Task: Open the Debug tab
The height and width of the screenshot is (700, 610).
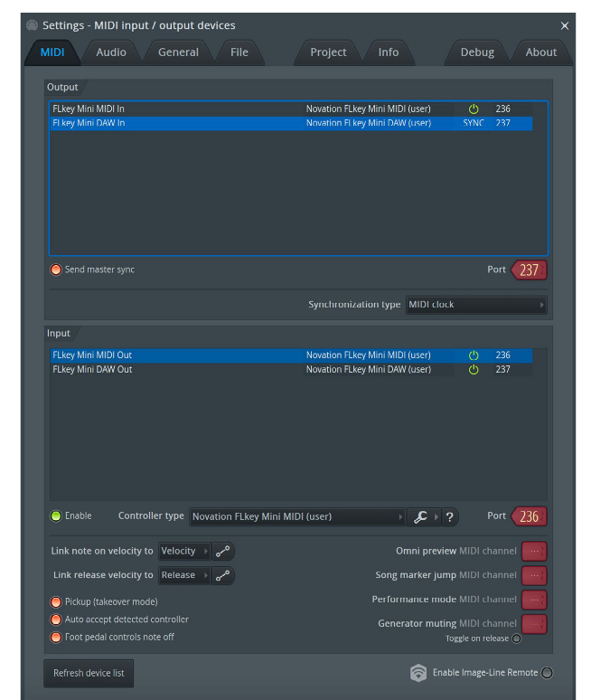Action: click(x=477, y=52)
